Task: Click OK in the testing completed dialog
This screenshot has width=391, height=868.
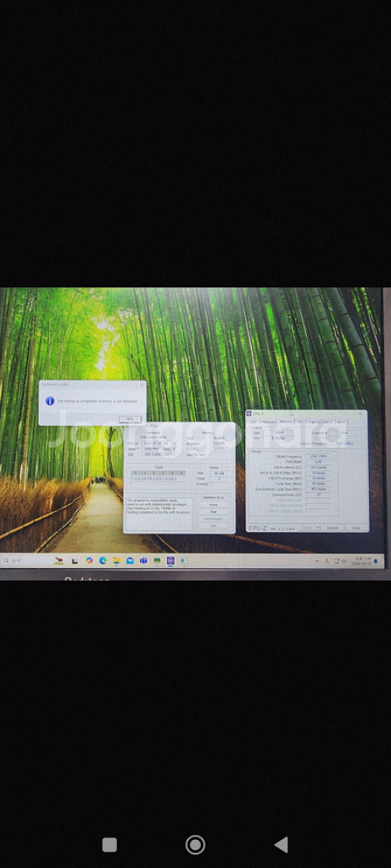Action: pyautogui.click(x=130, y=419)
